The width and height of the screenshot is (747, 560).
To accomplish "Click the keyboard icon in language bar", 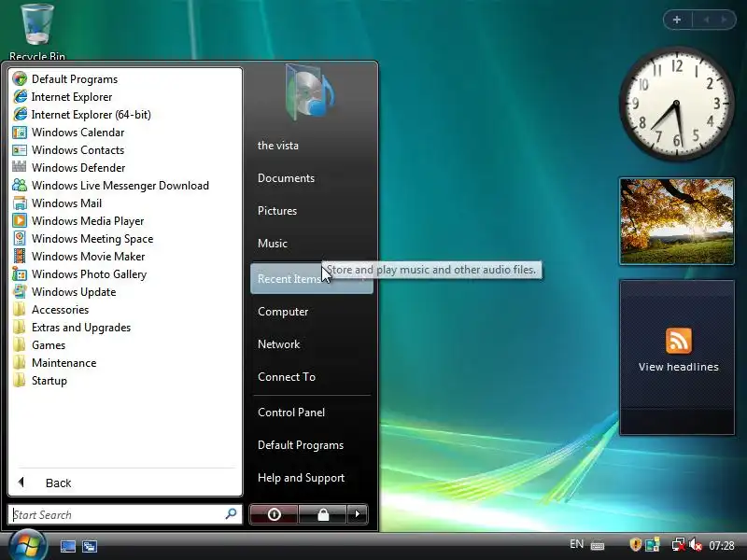I will point(598,545).
